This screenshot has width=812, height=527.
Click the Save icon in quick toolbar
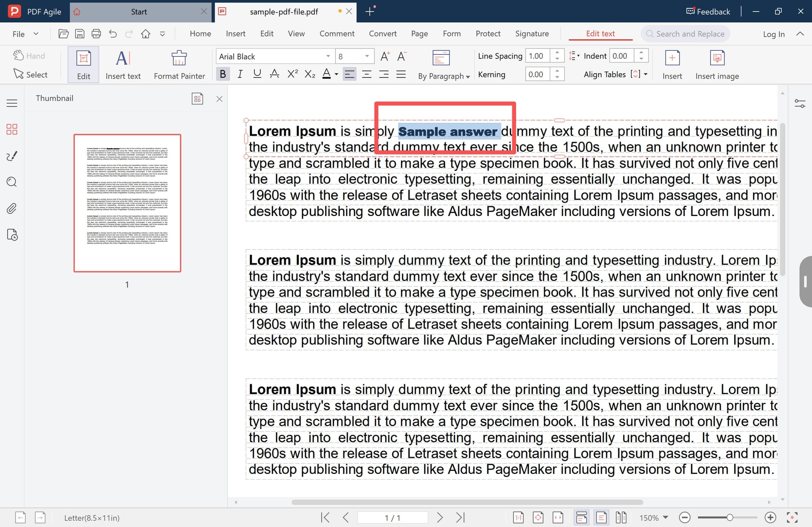point(80,34)
